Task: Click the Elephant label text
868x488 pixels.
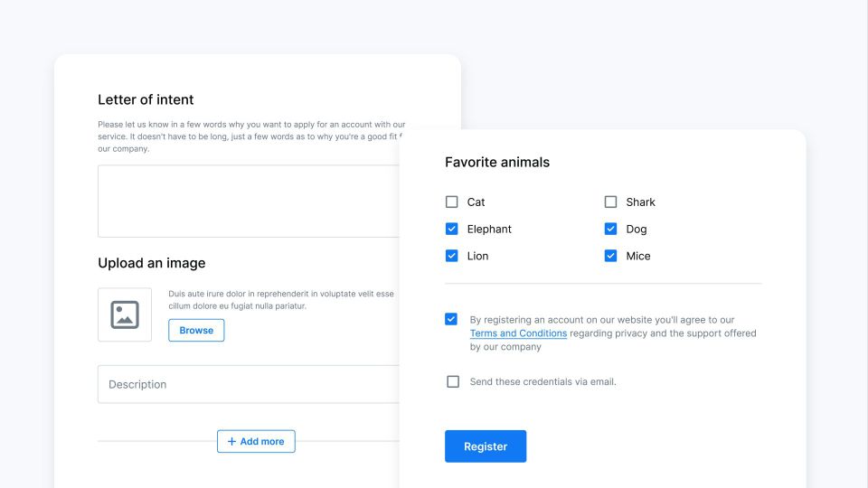Action: click(489, 230)
